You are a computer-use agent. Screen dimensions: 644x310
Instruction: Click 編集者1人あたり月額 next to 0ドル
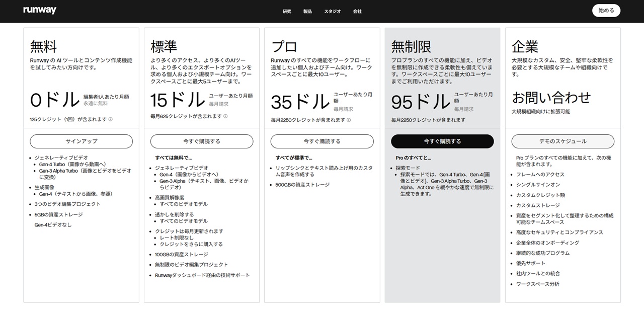point(106,97)
